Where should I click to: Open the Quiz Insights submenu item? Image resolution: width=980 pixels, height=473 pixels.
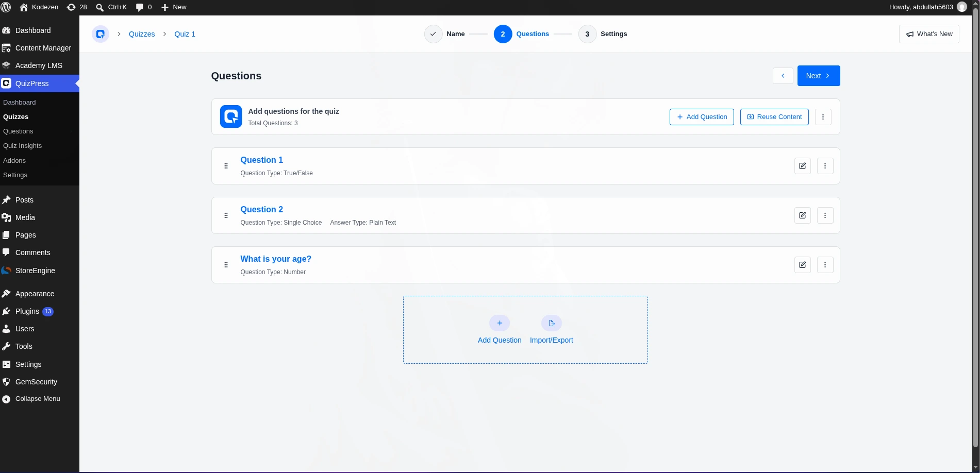tap(23, 146)
